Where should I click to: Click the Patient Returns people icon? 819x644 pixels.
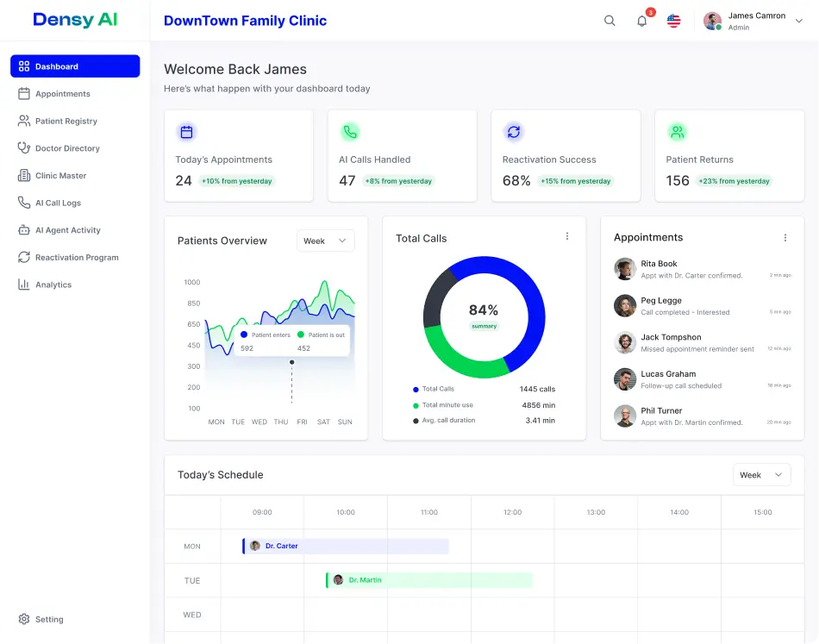tap(678, 132)
